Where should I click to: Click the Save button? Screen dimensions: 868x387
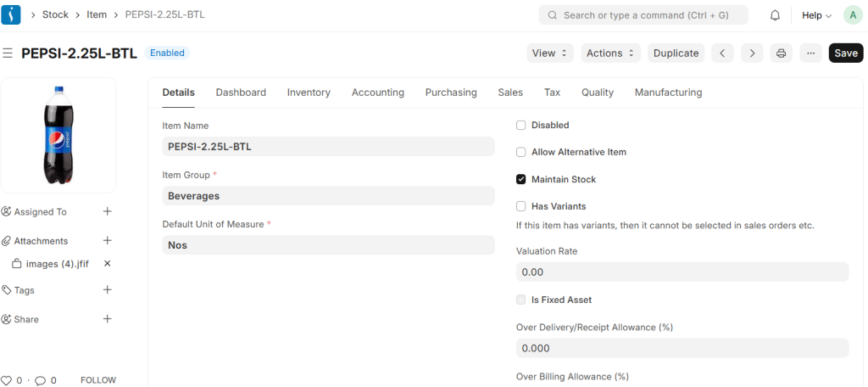[x=846, y=53]
